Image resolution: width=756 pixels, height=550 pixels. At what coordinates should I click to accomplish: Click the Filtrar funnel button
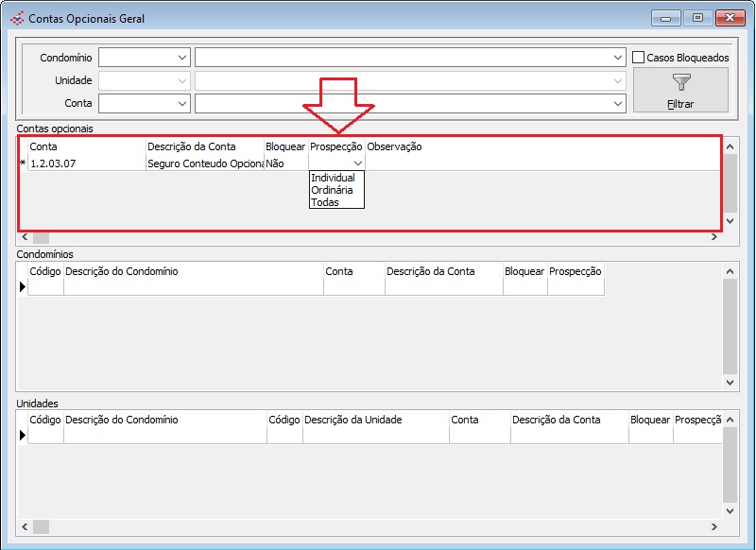tap(679, 91)
